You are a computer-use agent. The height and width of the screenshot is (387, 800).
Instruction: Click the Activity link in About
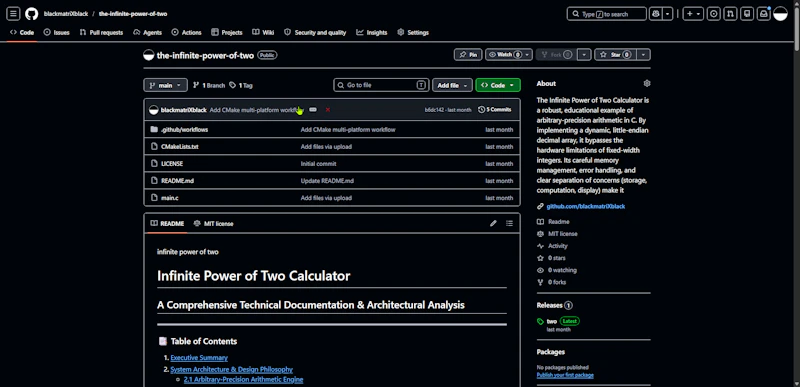pos(553,246)
